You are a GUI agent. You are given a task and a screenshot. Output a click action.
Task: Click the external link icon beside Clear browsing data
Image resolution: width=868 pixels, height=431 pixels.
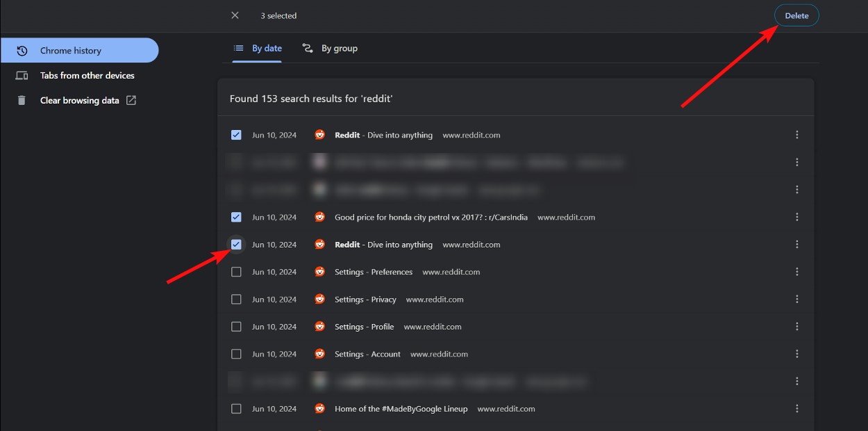(x=131, y=100)
